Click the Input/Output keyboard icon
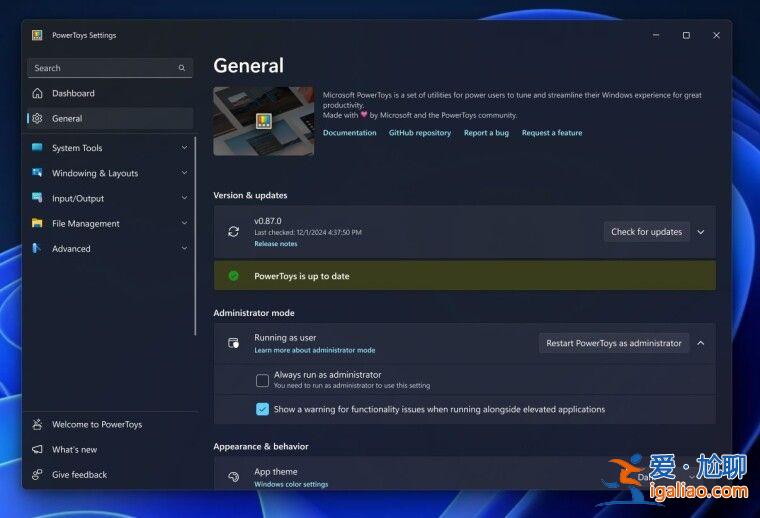 pos(37,198)
